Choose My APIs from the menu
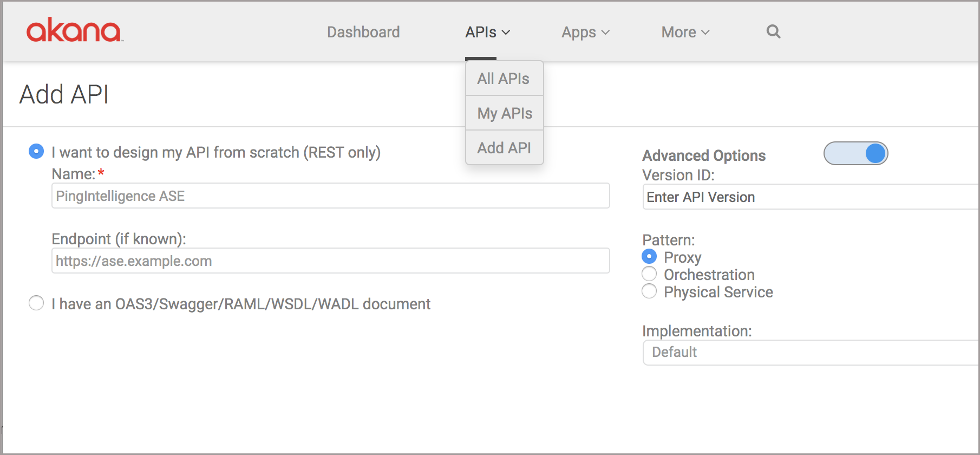The image size is (980, 455). pyautogui.click(x=504, y=113)
